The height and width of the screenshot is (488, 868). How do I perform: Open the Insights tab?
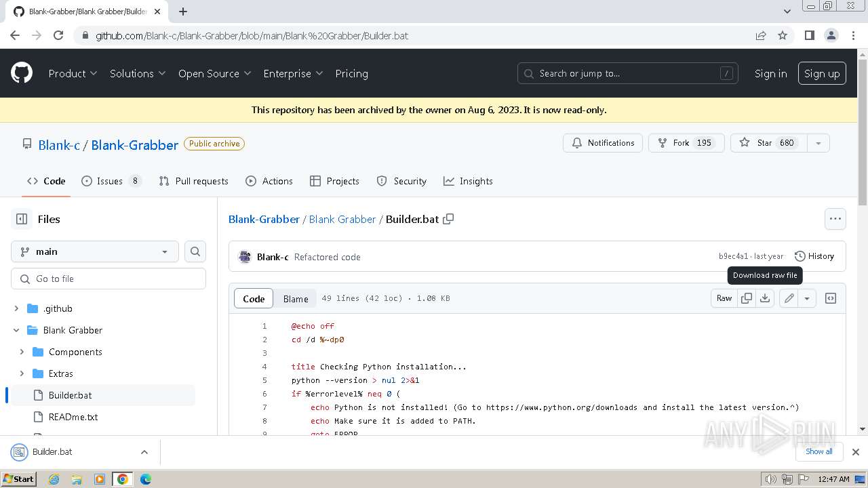click(x=468, y=181)
